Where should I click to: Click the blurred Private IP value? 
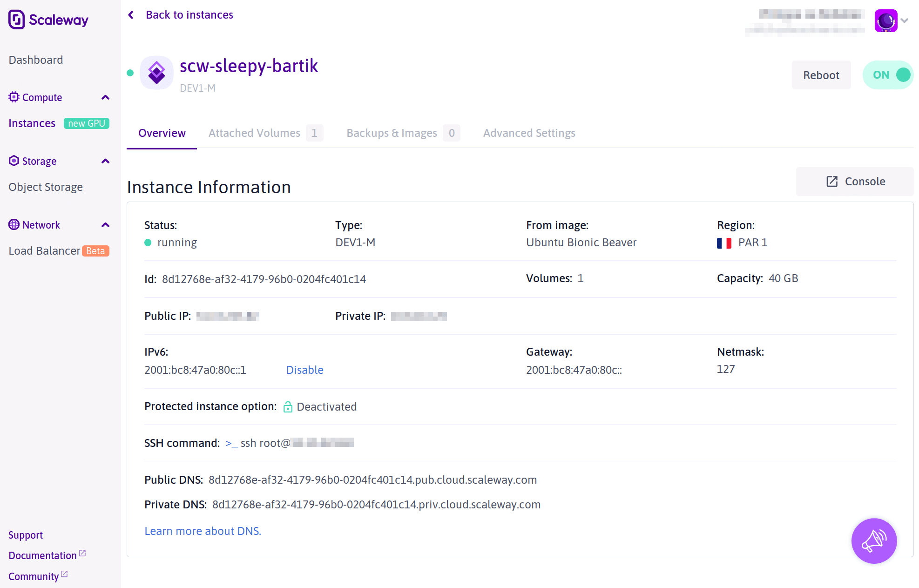[419, 316]
